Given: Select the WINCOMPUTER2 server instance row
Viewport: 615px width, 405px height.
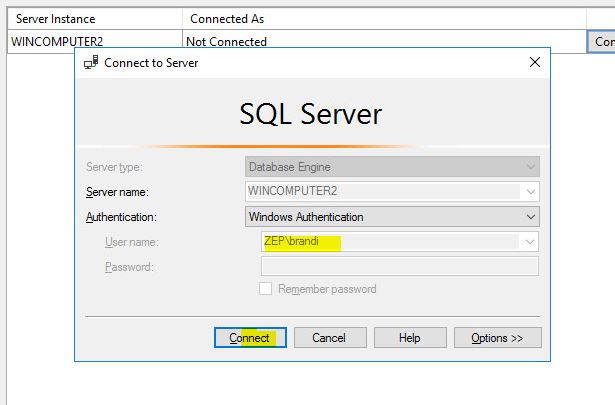Looking at the screenshot, I should point(58,42).
